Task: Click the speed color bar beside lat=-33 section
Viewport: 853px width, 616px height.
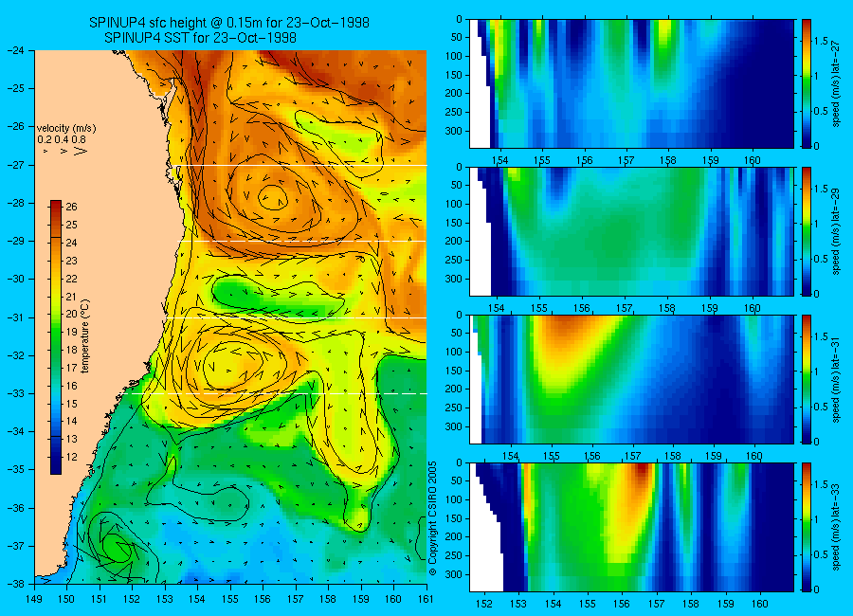Action: click(x=807, y=527)
